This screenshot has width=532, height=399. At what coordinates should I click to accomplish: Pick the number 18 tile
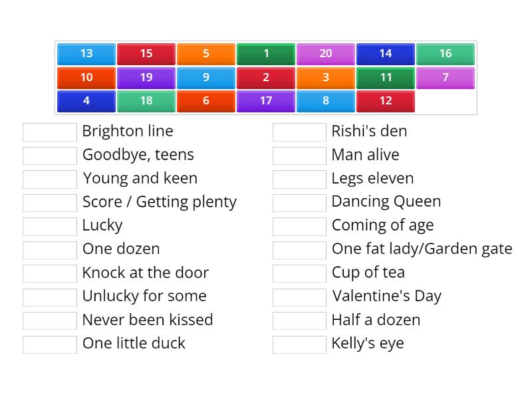point(146,101)
